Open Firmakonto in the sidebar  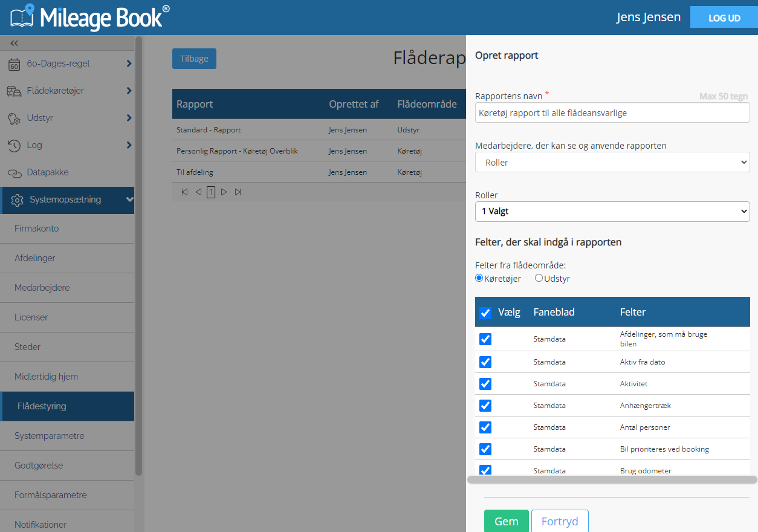[x=67, y=229]
